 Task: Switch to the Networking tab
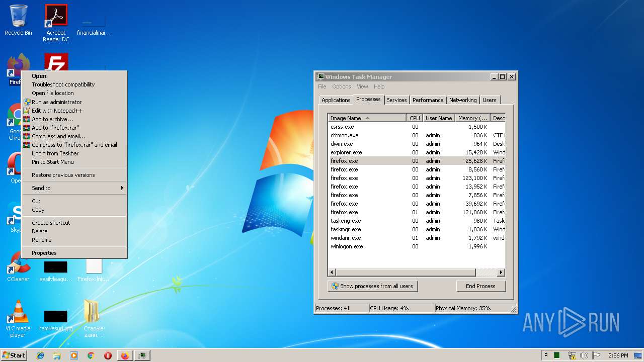coord(463,100)
